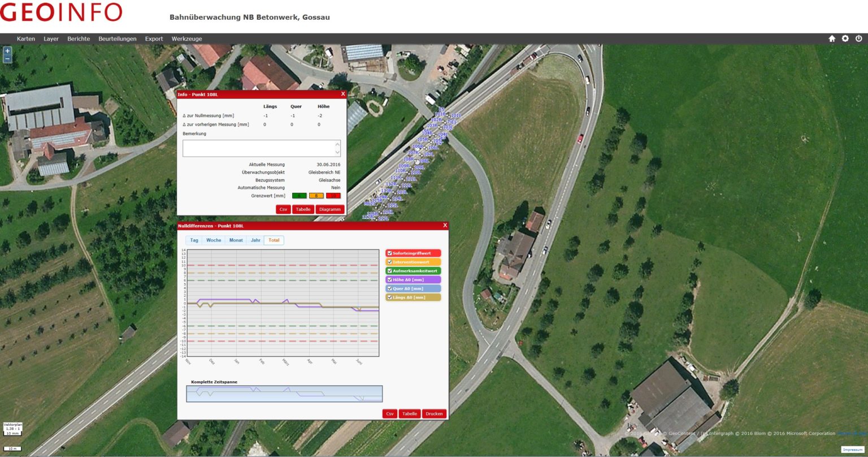Image resolution: width=868 pixels, height=457 pixels.
Task: Disable the Soforteingriffwert checkbox
Action: point(389,253)
